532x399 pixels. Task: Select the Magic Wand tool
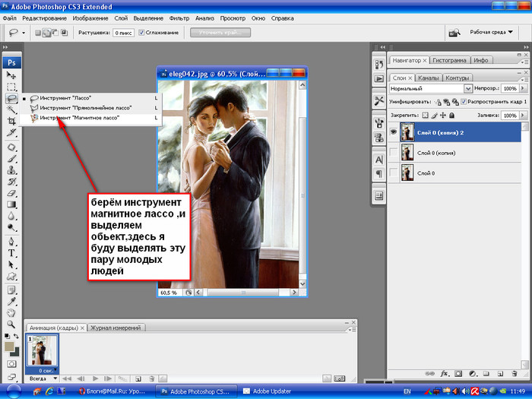coord(11,109)
